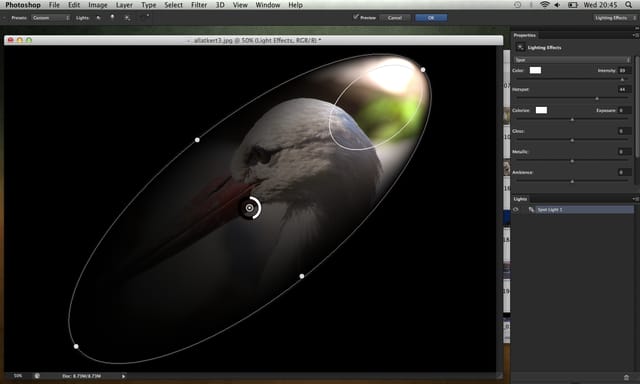Click the Ambience slider handle
This screenshot has height=384, width=640.
572,181
